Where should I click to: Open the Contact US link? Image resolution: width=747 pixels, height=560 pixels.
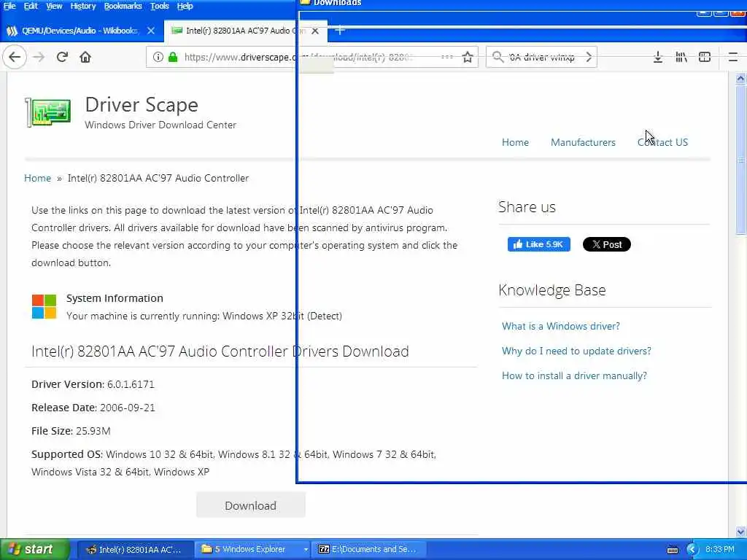click(x=662, y=142)
